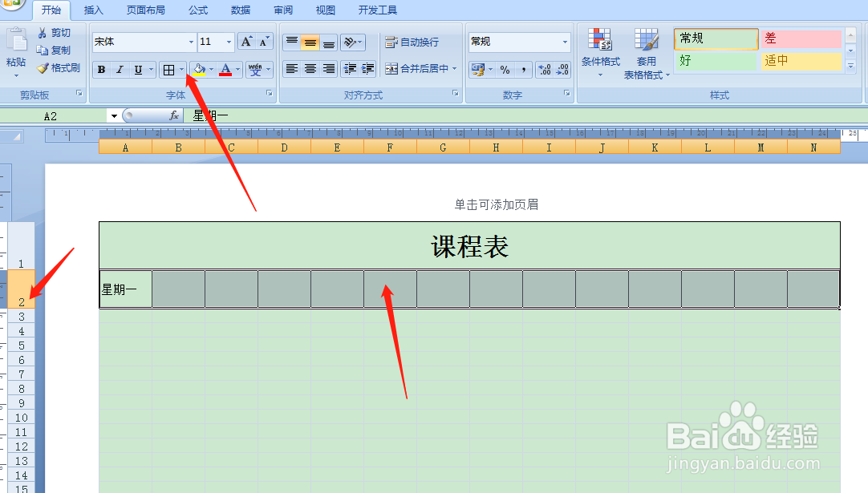
Task: Open the border style dropdown arrow
Action: click(181, 70)
